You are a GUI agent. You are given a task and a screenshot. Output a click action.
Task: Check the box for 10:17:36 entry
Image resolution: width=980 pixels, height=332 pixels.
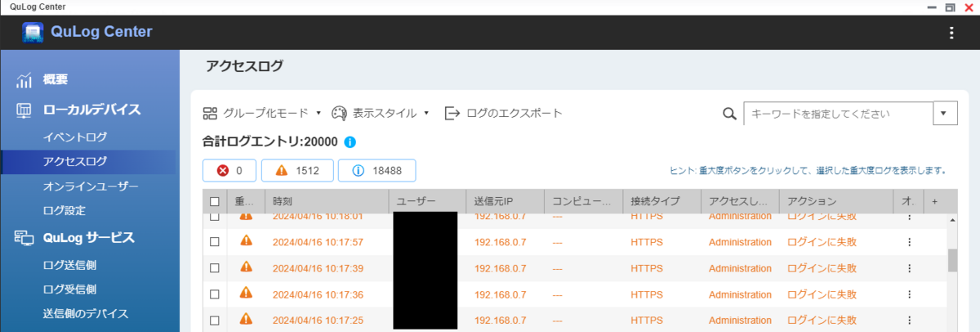coord(215,294)
